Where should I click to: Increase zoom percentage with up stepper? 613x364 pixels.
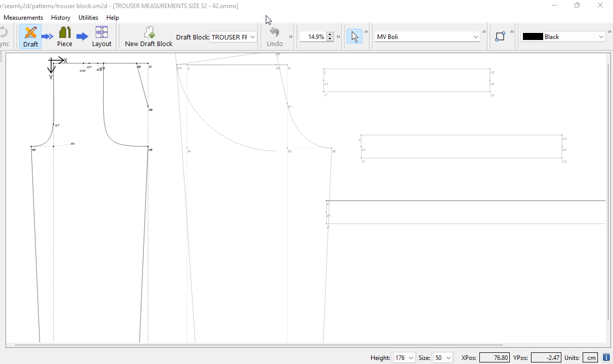point(330,34)
